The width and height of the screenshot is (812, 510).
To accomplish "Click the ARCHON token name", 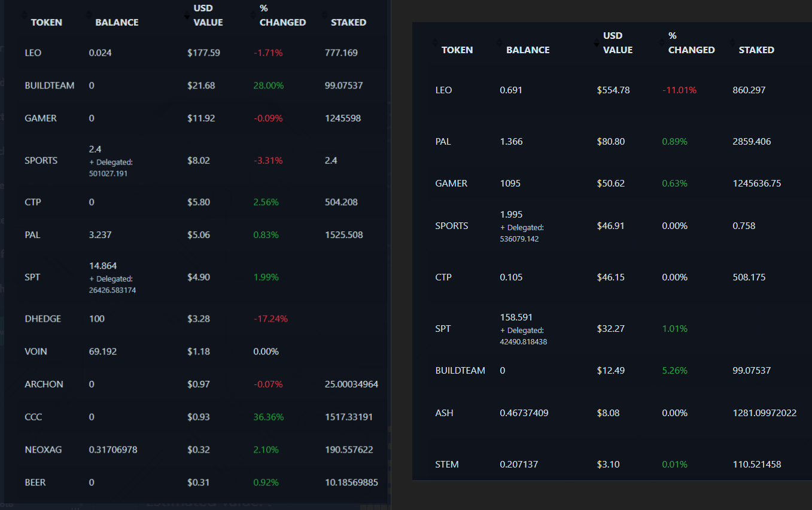I will [44, 384].
